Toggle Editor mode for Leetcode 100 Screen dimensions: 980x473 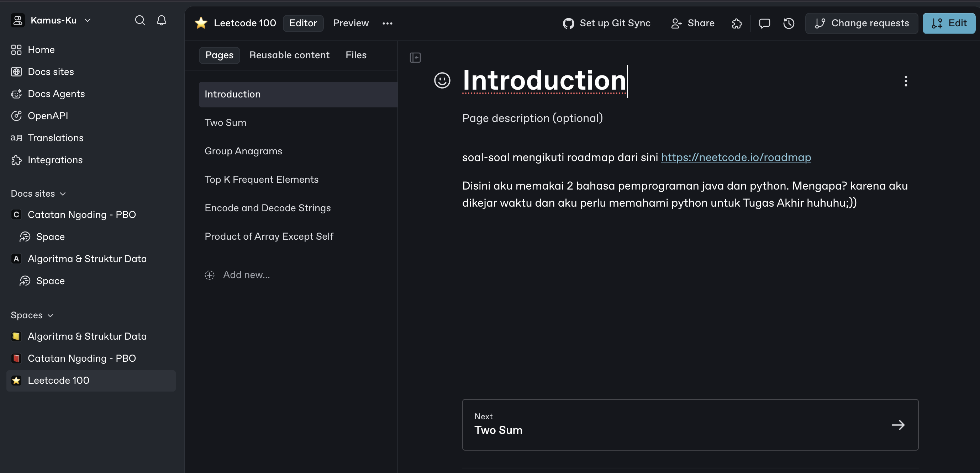tap(303, 23)
